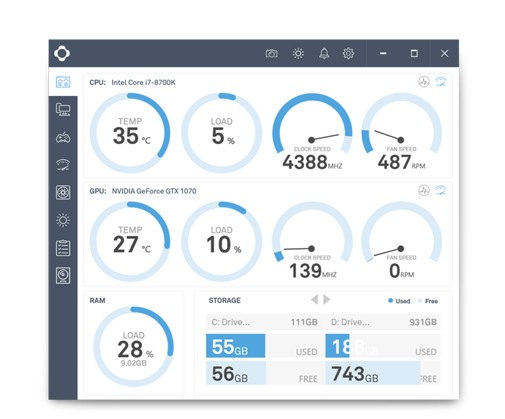The width and height of the screenshot is (505, 419).
Task: Show next storage drives with right arrow
Action: coord(327,299)
